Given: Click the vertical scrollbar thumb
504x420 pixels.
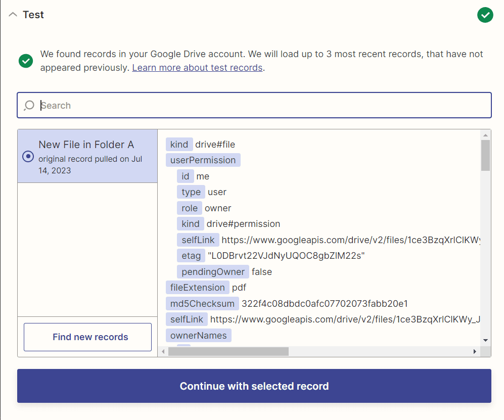Looking at the screenshot, I should [485, 156].
